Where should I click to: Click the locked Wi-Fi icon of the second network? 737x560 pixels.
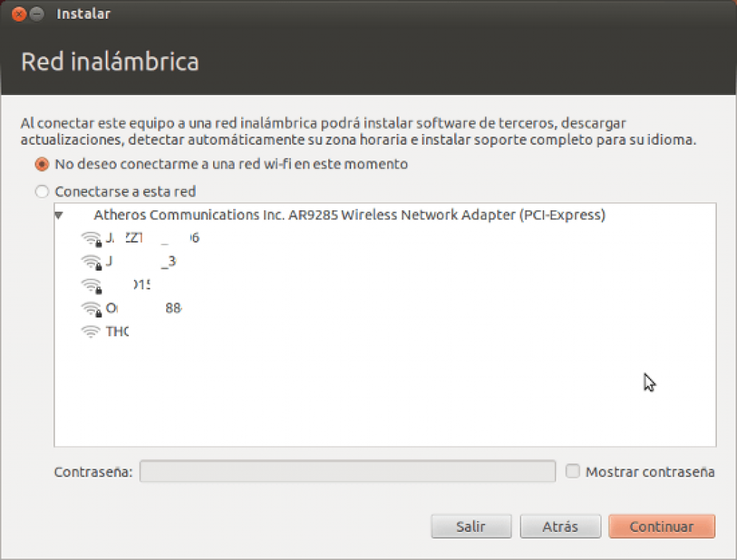click(x=91, y=262)
